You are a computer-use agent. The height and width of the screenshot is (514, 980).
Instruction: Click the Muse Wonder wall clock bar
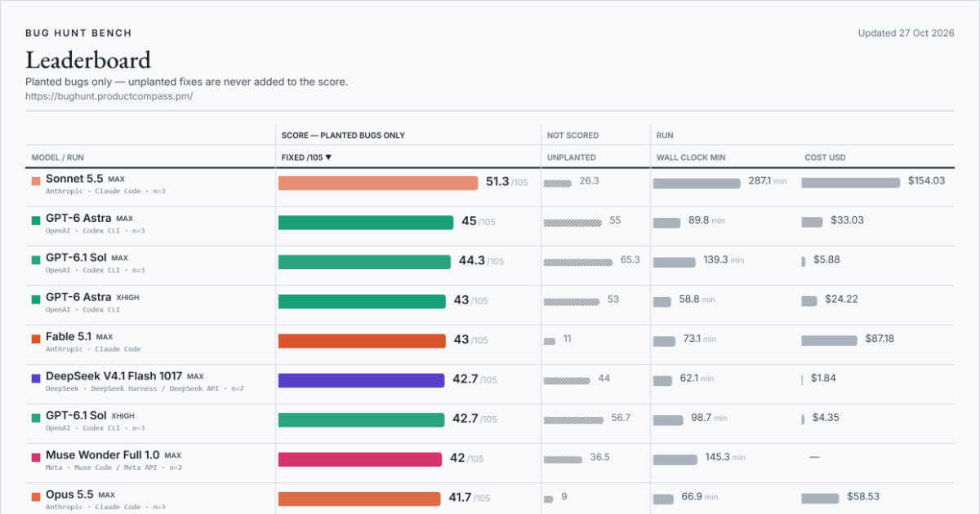[x=675, y=459]
